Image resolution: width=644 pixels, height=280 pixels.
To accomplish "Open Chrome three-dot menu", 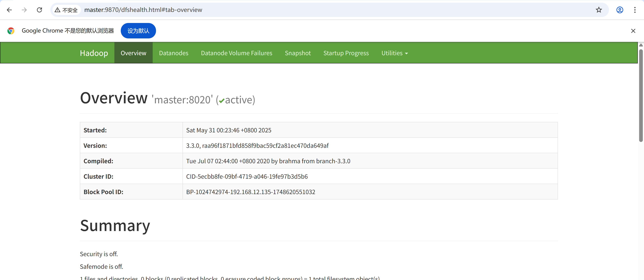I will [635, 10].
